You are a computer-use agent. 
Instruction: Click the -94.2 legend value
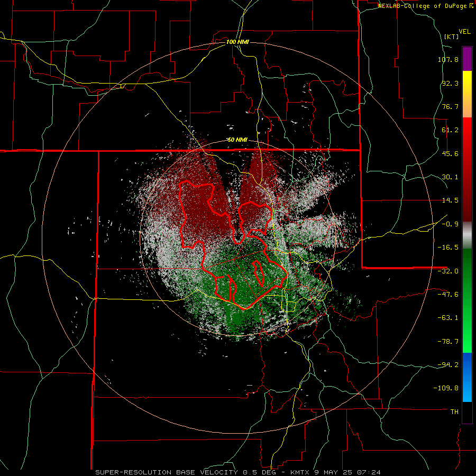448,364
